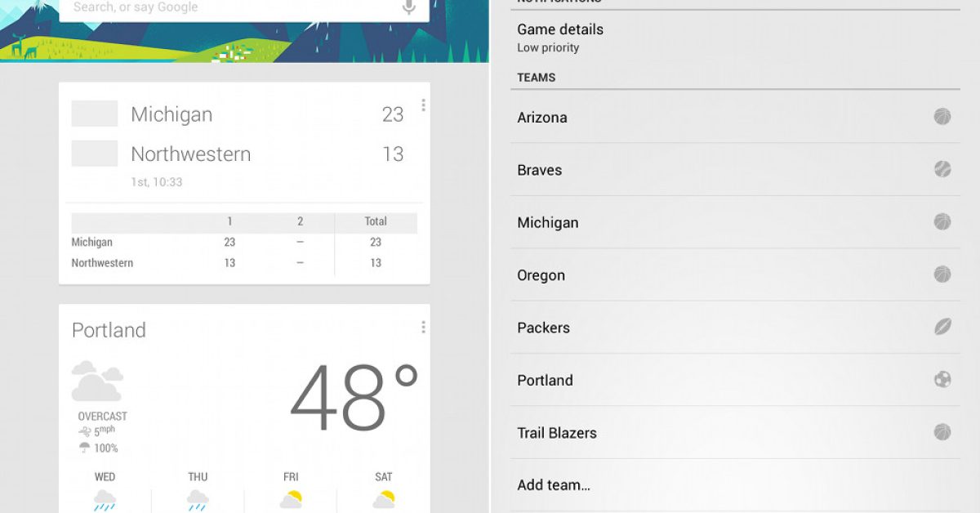Open the Portland weather card overflow menu
Image resolution: width=980 pixels, height=513 pixels.
coord(423,328)
